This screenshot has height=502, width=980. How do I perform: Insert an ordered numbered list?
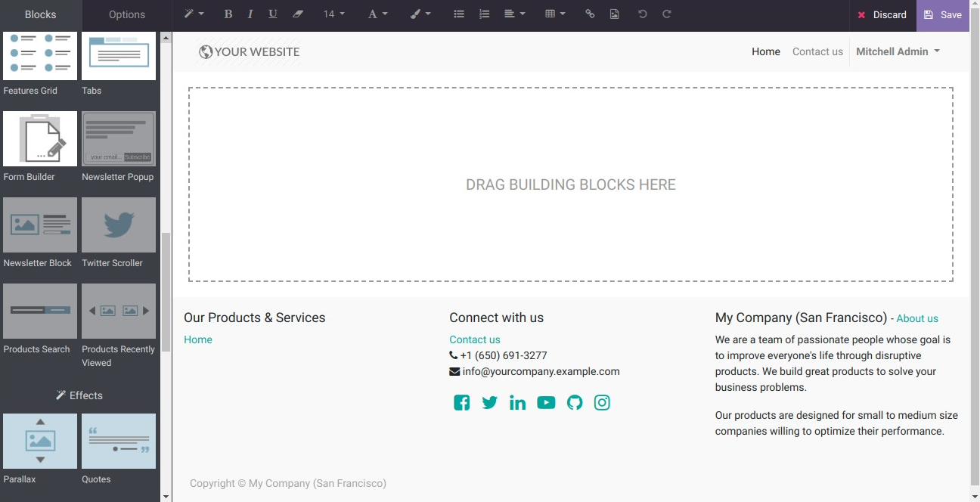(485, 14)
